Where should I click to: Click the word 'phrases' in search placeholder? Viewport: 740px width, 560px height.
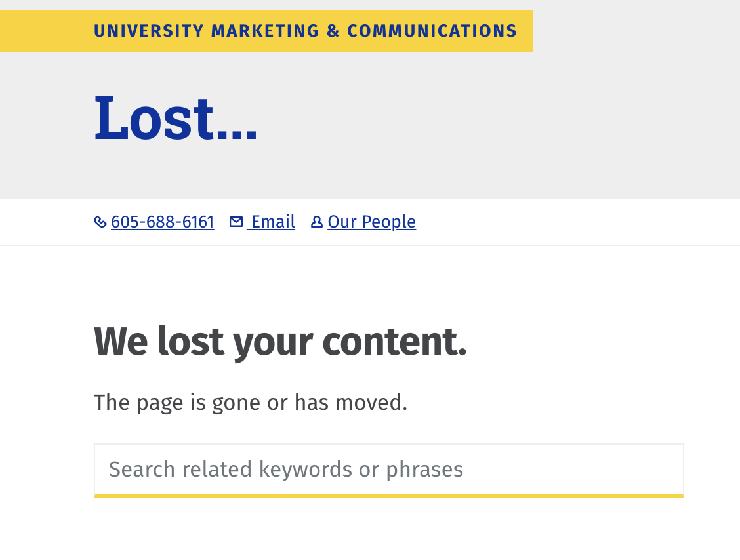pos(424,470)
